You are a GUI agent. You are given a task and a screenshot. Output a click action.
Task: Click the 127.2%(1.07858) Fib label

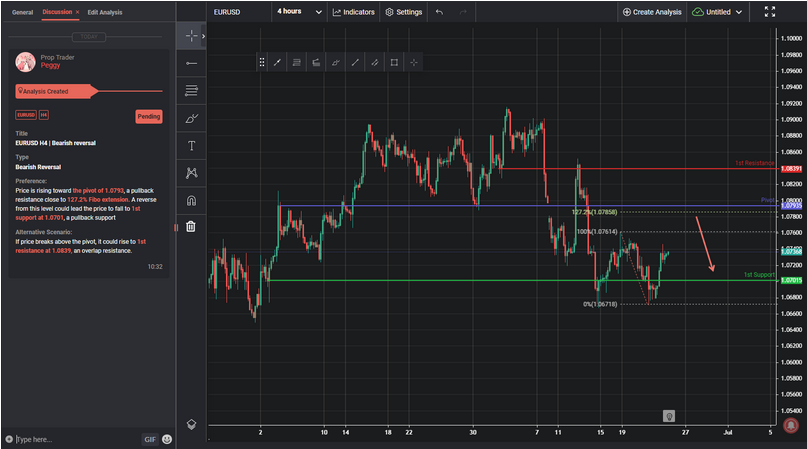pyautogui.click(x=594, y=212)
